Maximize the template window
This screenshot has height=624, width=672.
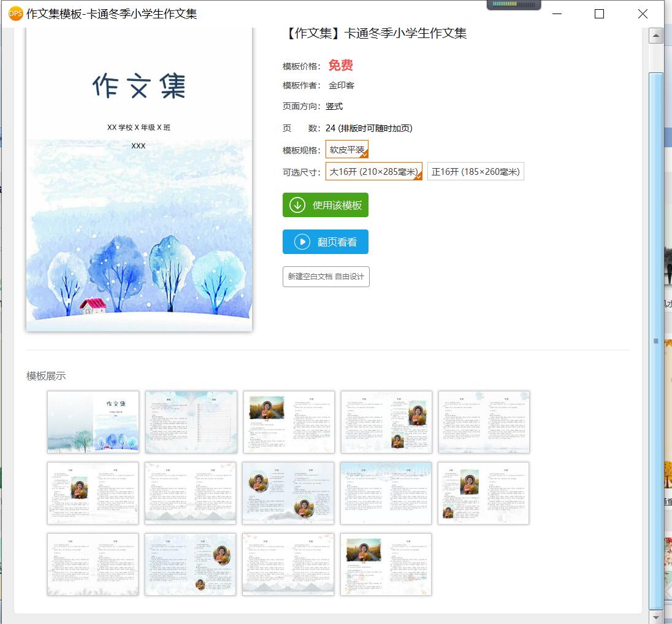coord(599,14)
